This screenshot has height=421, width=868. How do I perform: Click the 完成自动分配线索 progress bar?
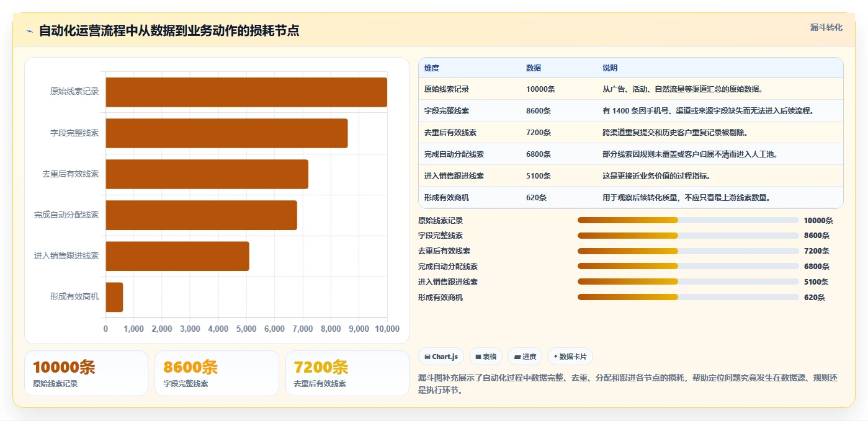[688, 266]
